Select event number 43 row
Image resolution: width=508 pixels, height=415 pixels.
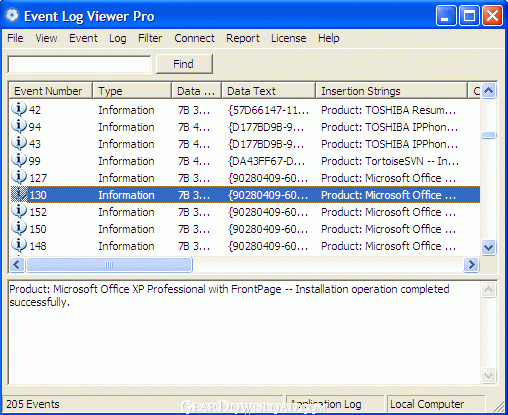click(245, 144)
